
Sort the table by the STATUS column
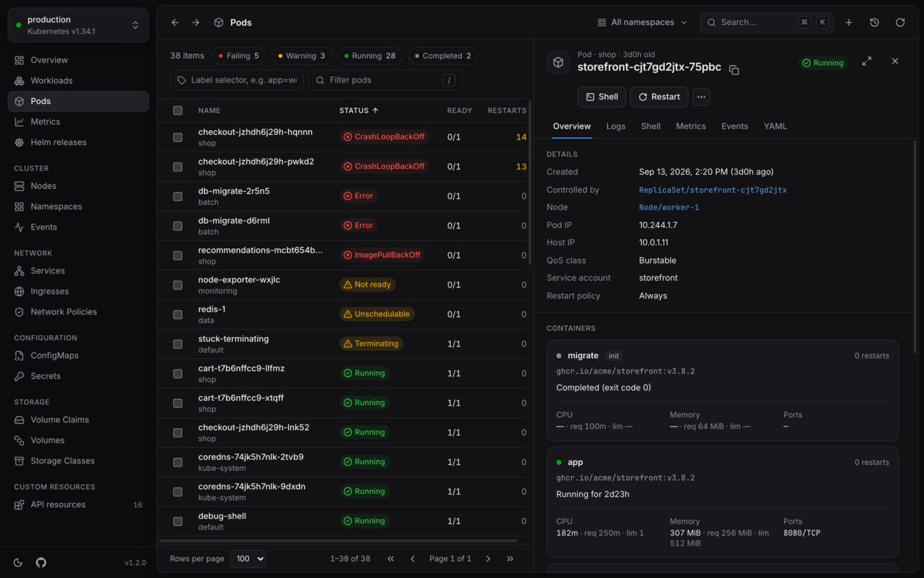[x=359, y=110]
